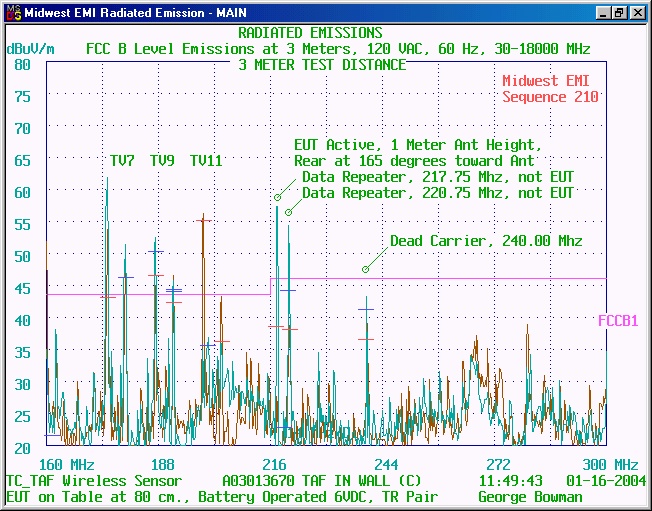The width and height of the screenshot is (652, 511).
Task: Select the 217.75 MHz Data Repeater circle marker
Action: click(277, 197)
